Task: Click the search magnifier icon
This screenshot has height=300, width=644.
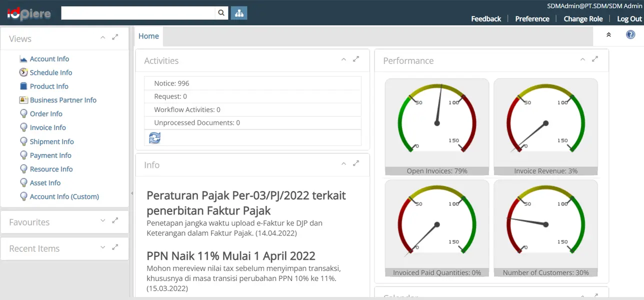Action: tap(221, 13)
